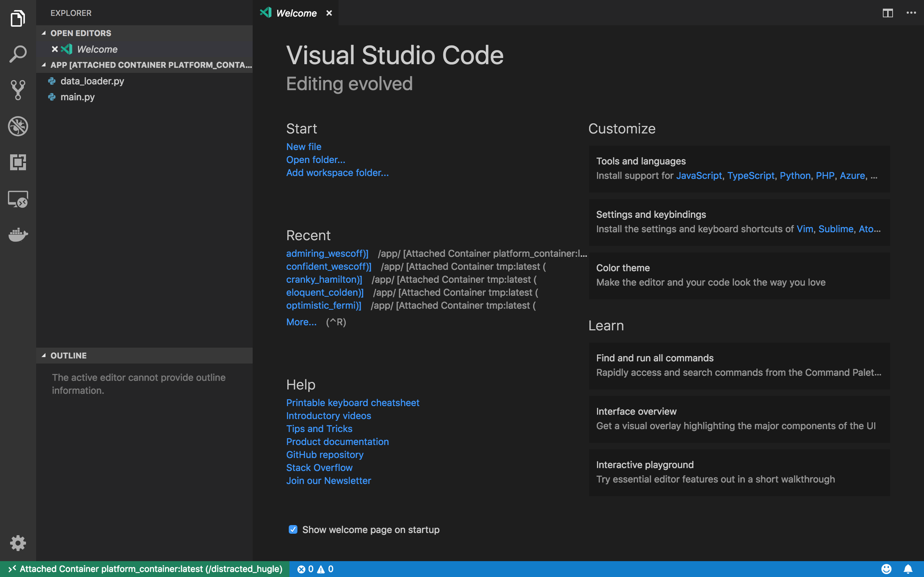Viewport: 924px width, 577px height.
Task: Open the editor more actions menu
Action: (911, 13)
